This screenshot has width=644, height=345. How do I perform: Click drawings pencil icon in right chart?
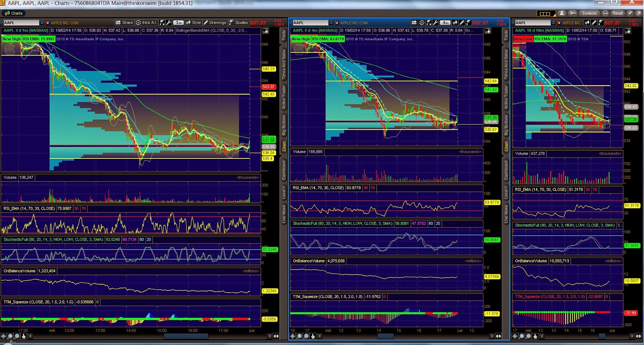pyautogui.click(x=594, y=23)
